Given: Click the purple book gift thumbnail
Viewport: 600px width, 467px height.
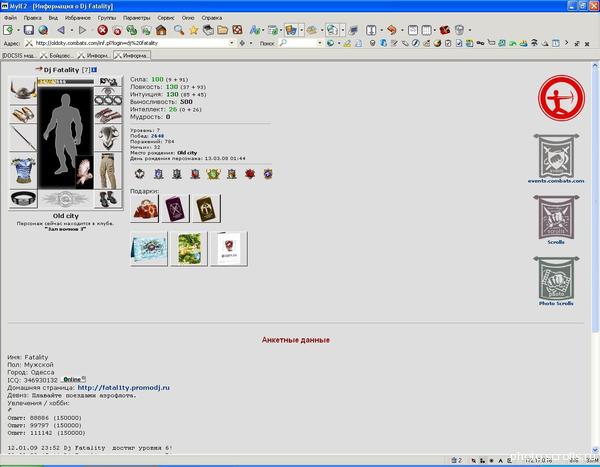Looking at the screenshot, I should (x=175, y=209).
